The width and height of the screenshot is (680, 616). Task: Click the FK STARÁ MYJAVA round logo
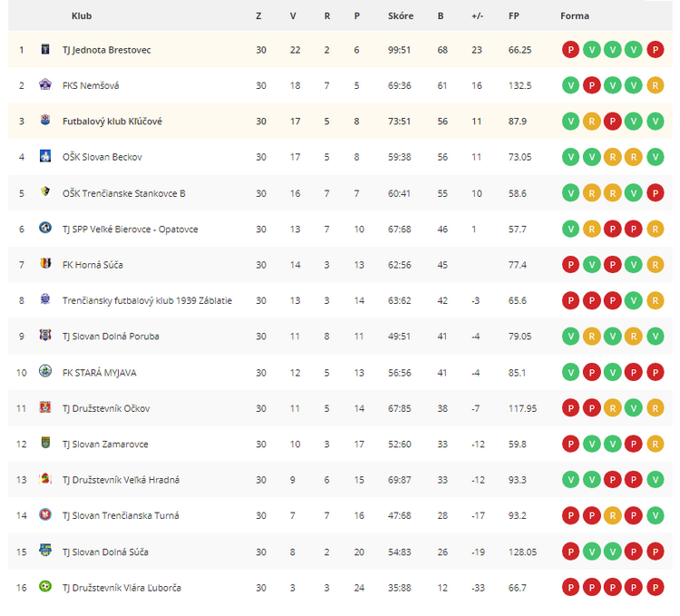pos(45,371)
